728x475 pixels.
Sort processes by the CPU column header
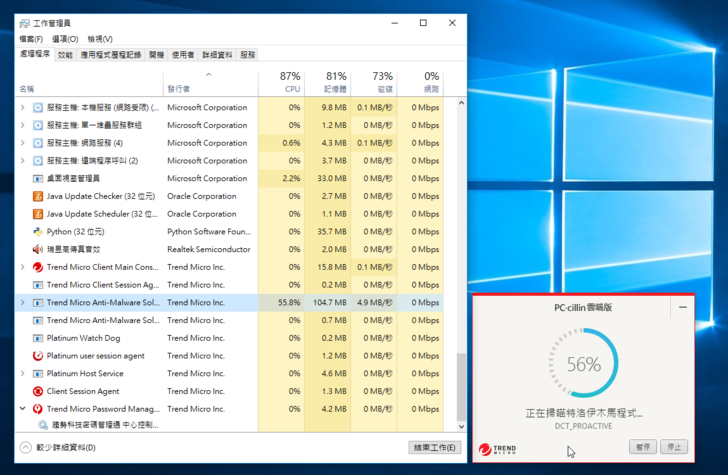(288, 82)
